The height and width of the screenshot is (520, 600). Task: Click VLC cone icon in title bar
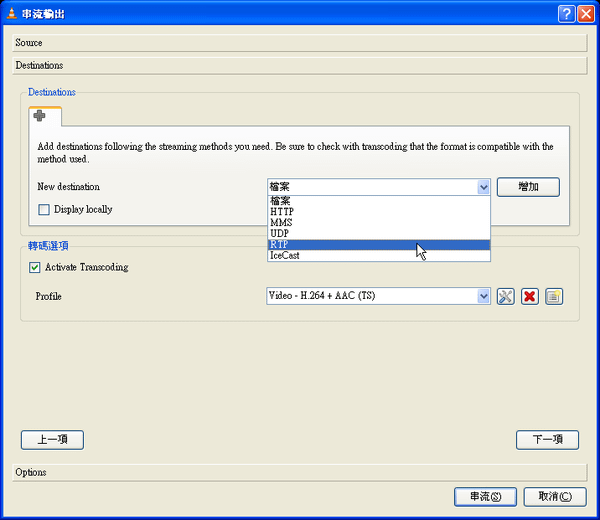tap(12, 14)
